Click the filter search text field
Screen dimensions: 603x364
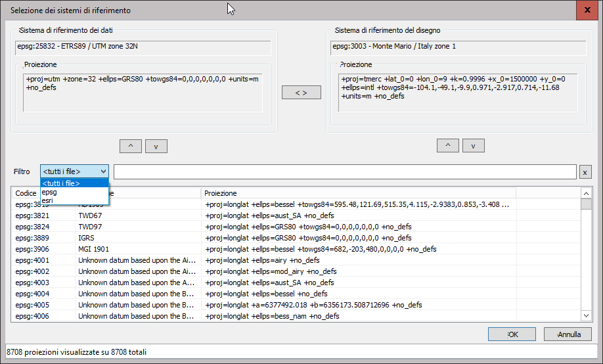[345, 171]
